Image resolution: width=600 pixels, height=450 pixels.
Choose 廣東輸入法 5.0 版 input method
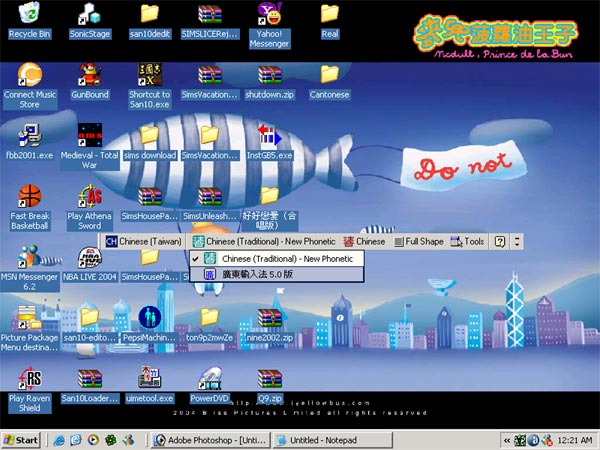point(276,274)
